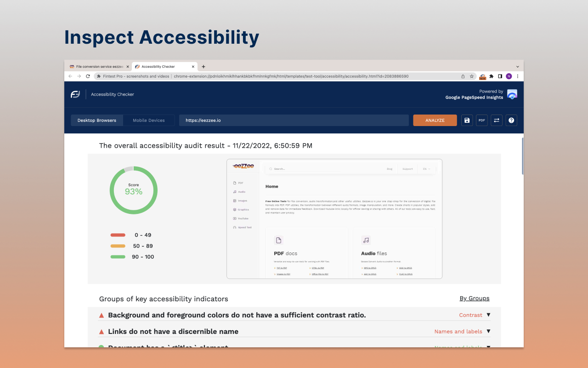
Task: Click the swap arrows compare icon
Action: pyautogui.click(x=497, y=121)
